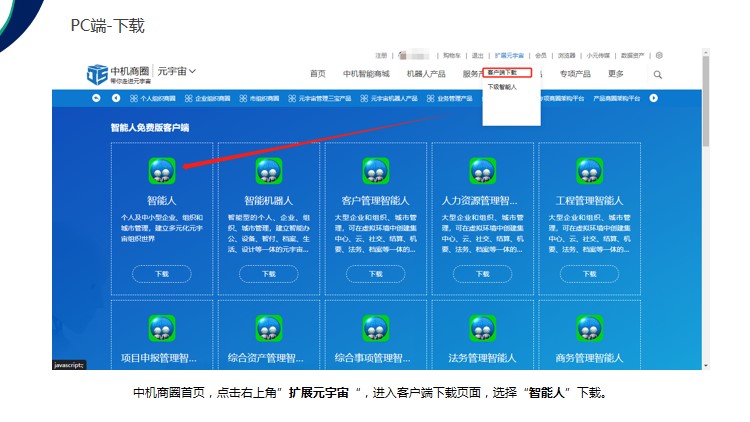Open the 个人组织商圈 tab
The image size is (750, 422).
pyautogui.click(x=153, y=99)
